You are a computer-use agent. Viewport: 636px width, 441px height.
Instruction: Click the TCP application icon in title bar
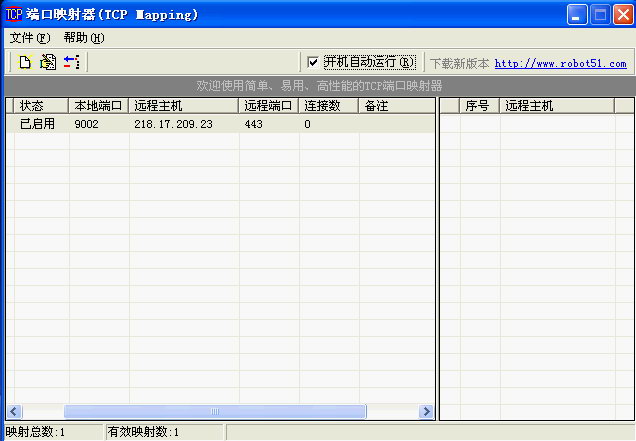click(14, 14)
